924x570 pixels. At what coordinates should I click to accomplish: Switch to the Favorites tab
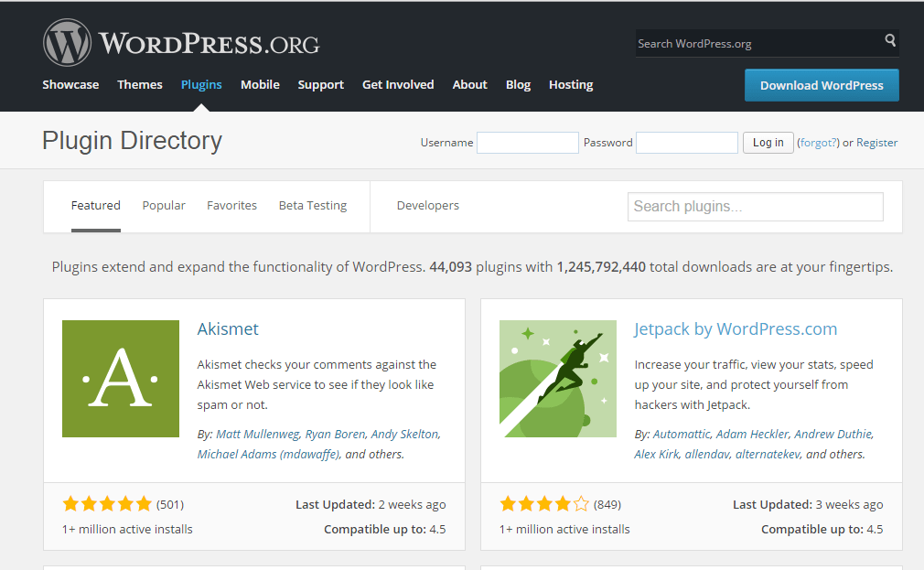[231, 206]
